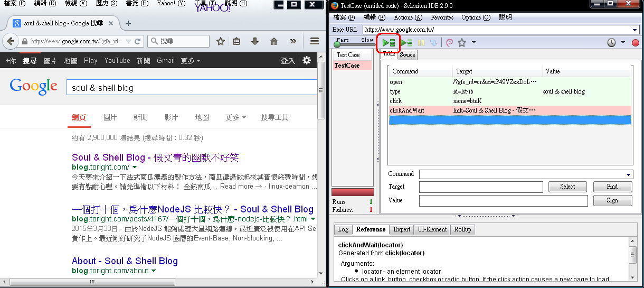Click the Find button
644x288 pixels.
(612, 187)
